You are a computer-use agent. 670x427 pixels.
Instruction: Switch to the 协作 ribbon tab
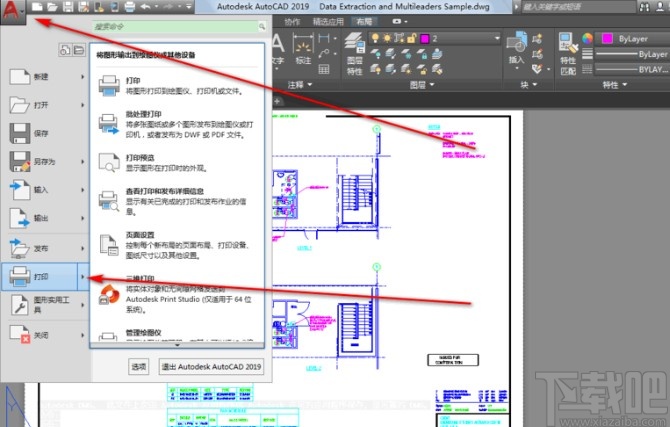[292, 21]
